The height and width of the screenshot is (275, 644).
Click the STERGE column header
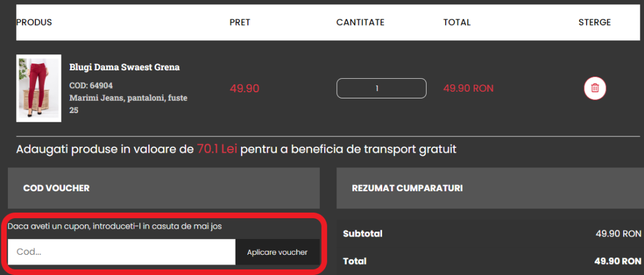[595, 23]
